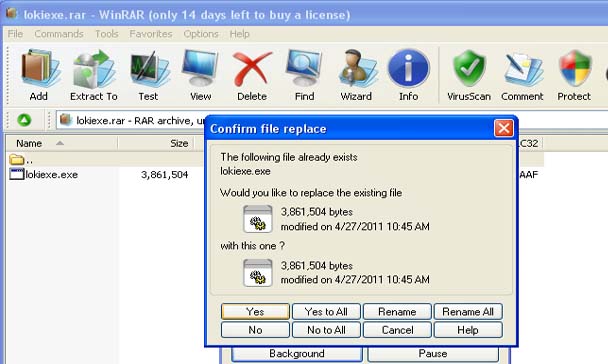Viewport: 608px width, 364px height.
Task: Open the Commands menu
Action: tap(59, 34)
